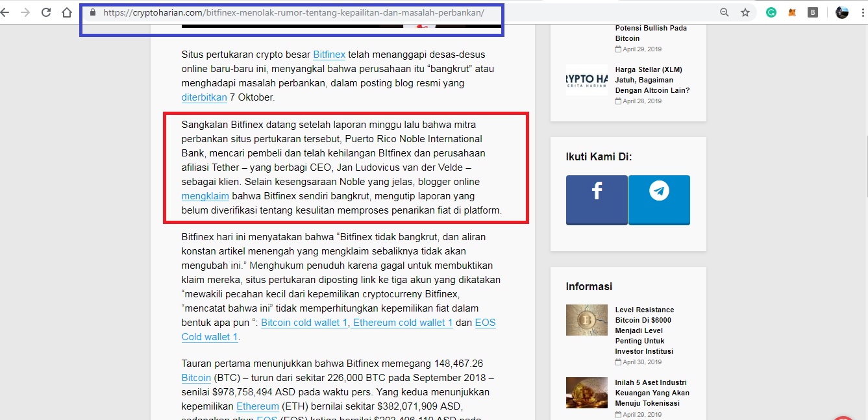
Task: Follow the 'diterbitkan' link
Action: coord(205,97)
